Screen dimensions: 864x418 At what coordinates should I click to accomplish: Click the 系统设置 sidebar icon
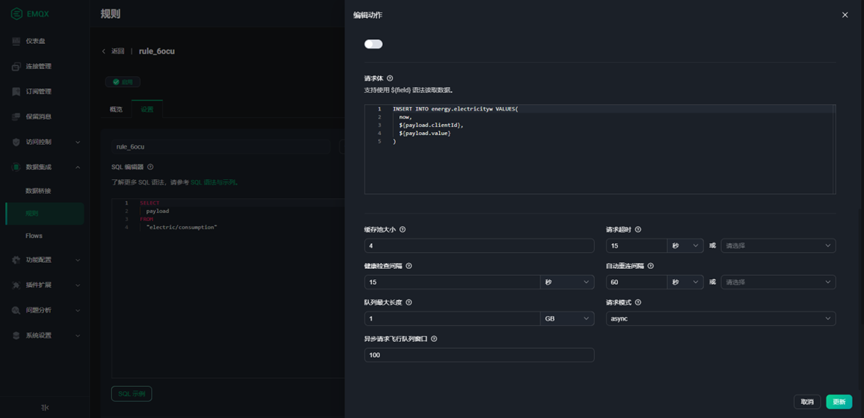point(17,335)
